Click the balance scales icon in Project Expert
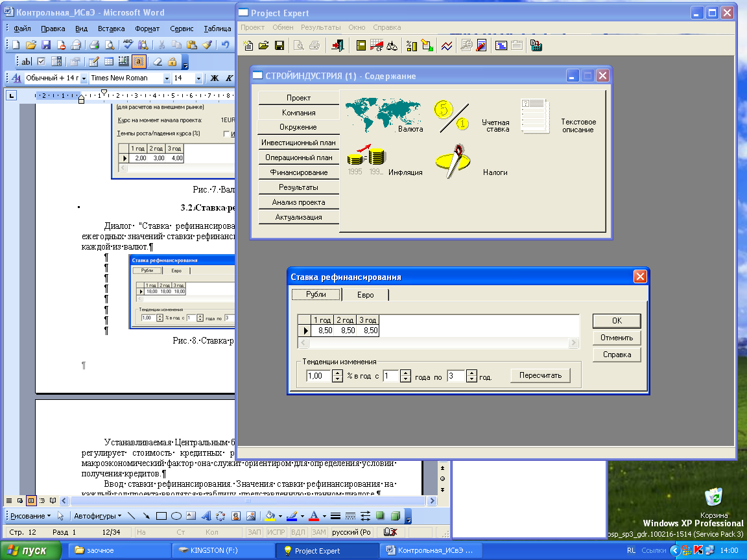 pos(392,46)
